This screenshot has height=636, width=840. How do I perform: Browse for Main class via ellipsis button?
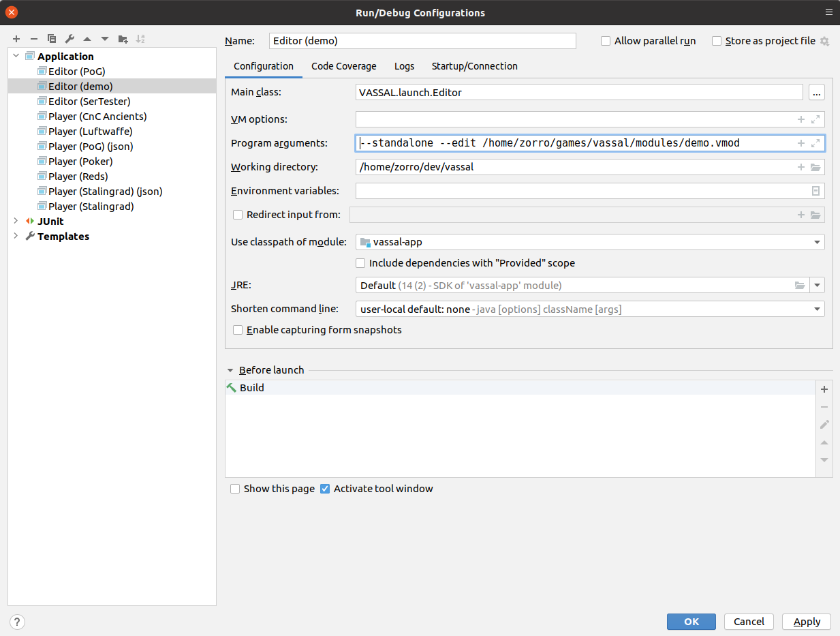[x=816, y=92]
